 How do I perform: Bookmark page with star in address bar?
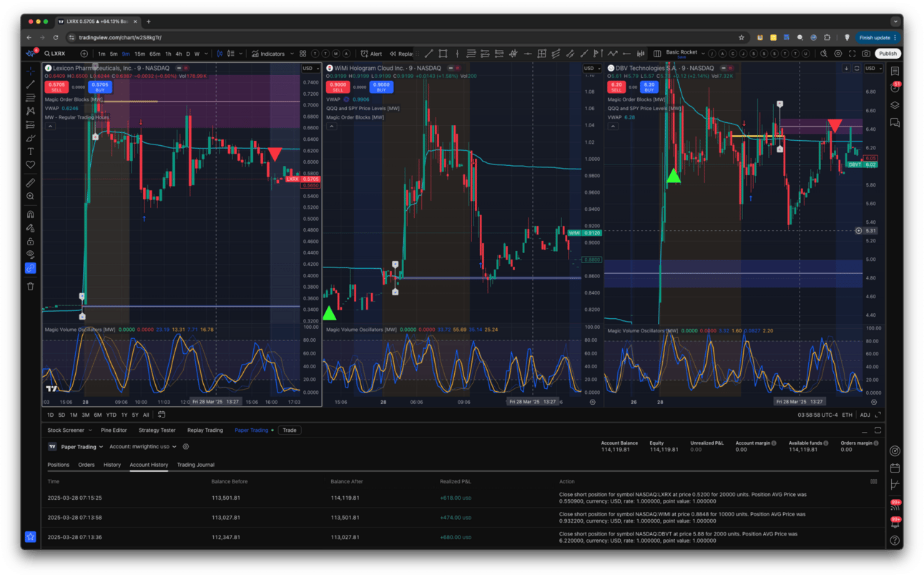742,37
